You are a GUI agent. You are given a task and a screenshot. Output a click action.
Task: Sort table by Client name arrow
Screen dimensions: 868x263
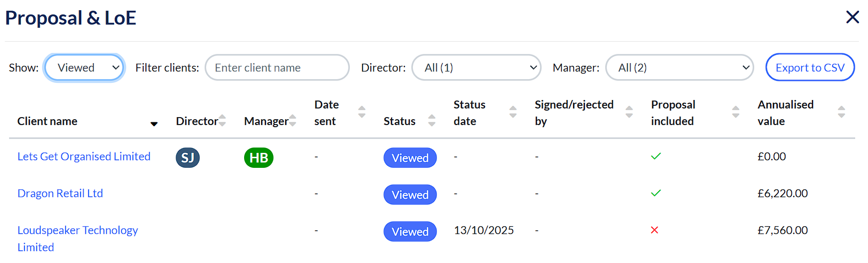(154, 123)
